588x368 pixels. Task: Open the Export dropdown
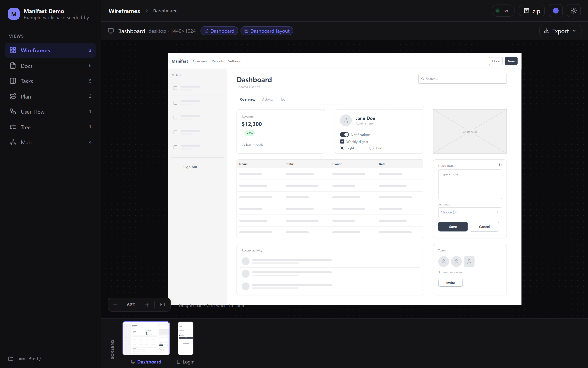pos(560,31)
